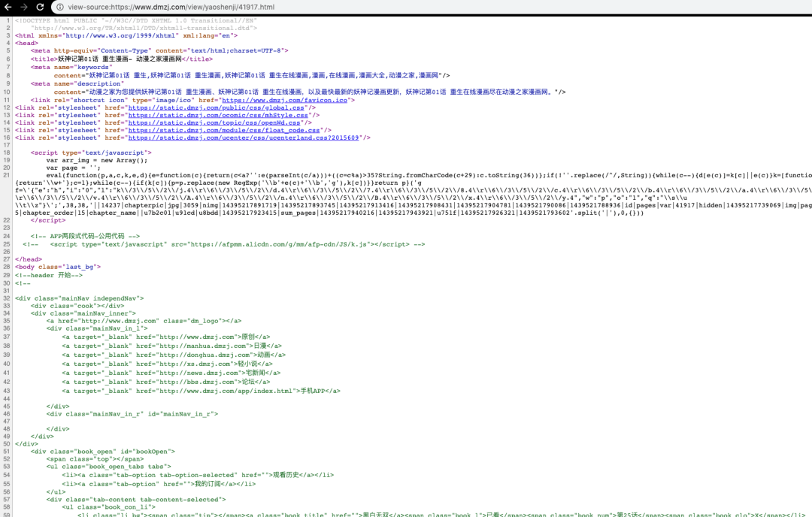Screen dimensions: 812x517
Task: Click the bbs.dmzj.com anchor line
Action: (165, 382)
